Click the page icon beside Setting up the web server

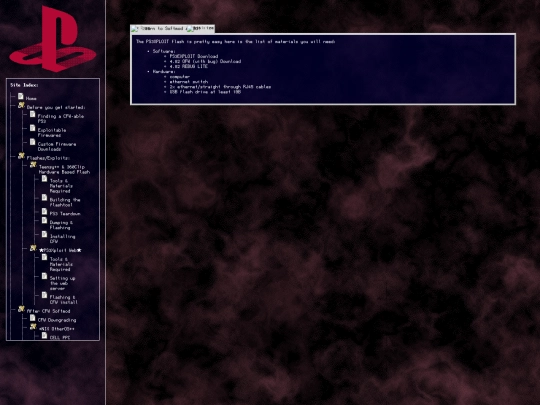44,276
